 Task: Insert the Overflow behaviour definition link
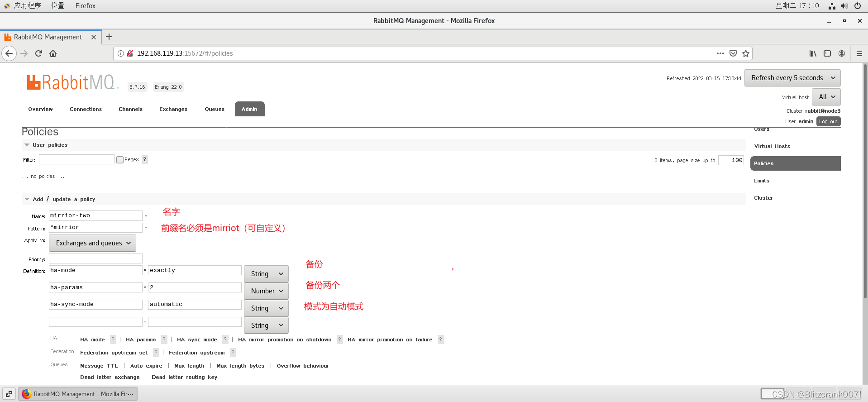click(x=303, y=366)
